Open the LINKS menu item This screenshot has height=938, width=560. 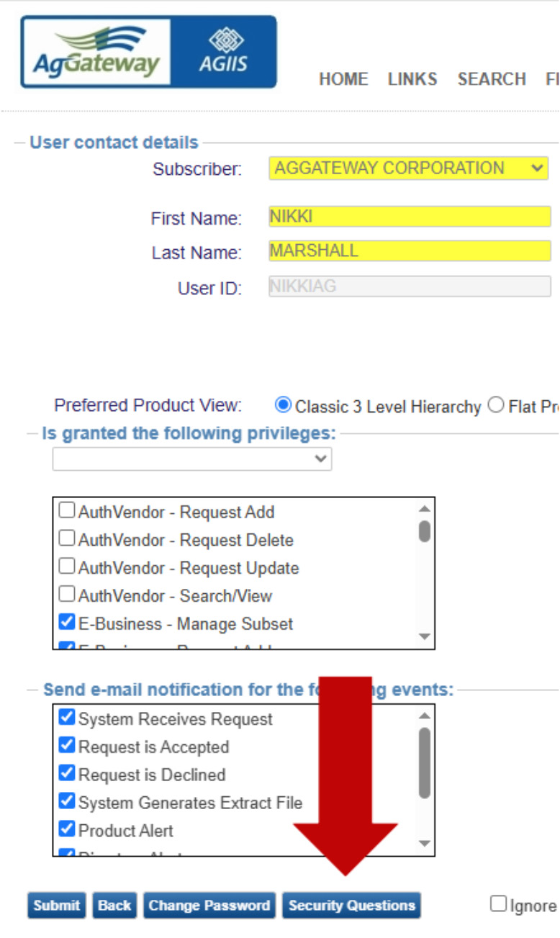coord(412,79)
